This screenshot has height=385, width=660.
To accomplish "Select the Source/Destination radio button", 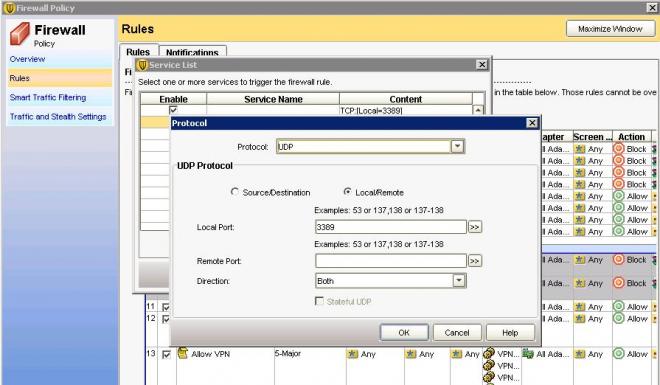I will (234, 192).
